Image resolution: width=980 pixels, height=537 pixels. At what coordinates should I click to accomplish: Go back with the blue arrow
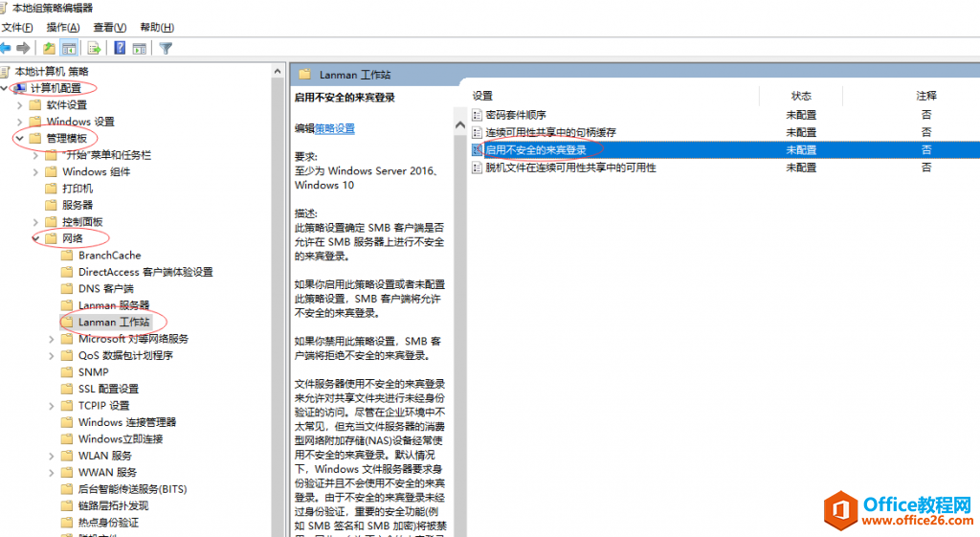[x=6, y=48]
